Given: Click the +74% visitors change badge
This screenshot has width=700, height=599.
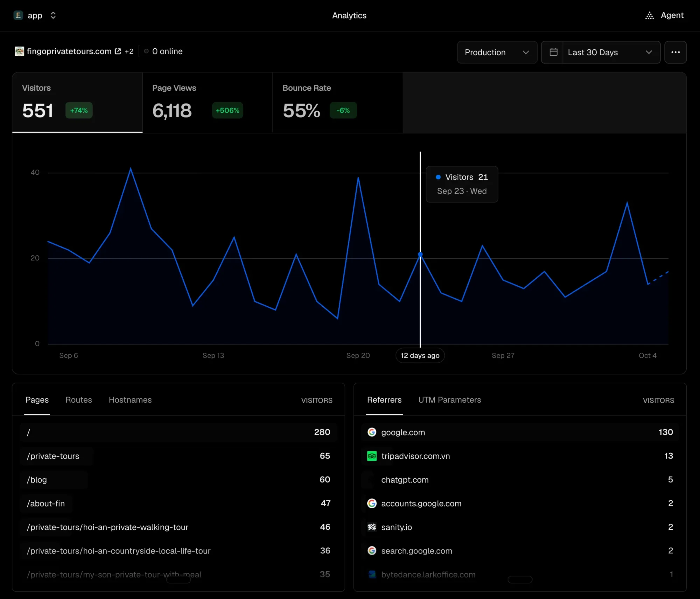Looking at the screenshot, I should (x=79, y=110).
